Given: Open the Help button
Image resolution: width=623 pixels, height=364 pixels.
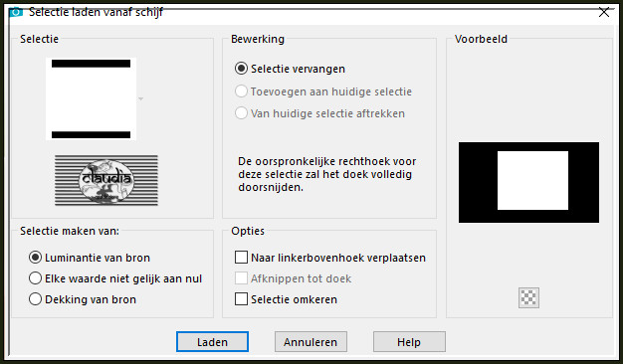Looking at the screenshot, I should click(409, 342).
